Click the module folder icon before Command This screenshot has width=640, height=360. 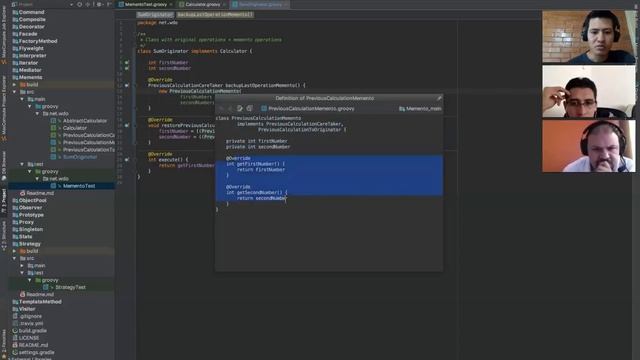pyautogui.click(x=15, y=12)
